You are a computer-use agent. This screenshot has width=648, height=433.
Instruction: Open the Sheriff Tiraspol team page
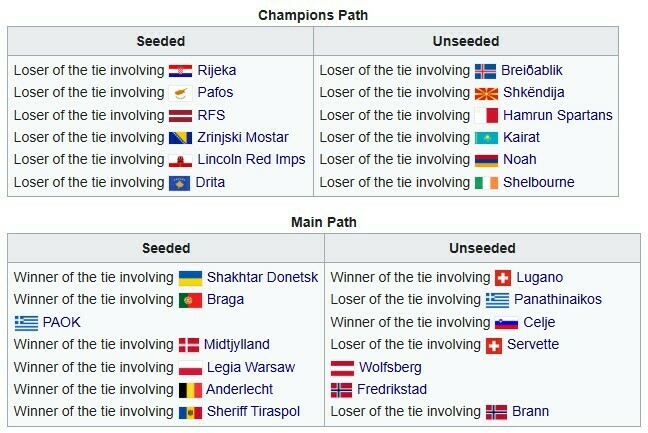(253, 412)
